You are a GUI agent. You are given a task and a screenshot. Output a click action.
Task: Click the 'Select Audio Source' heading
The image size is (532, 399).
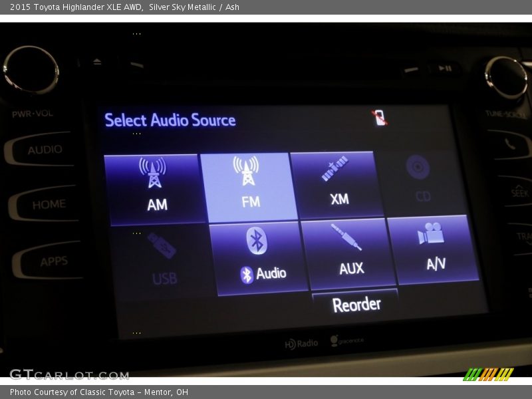click(170, 120)
